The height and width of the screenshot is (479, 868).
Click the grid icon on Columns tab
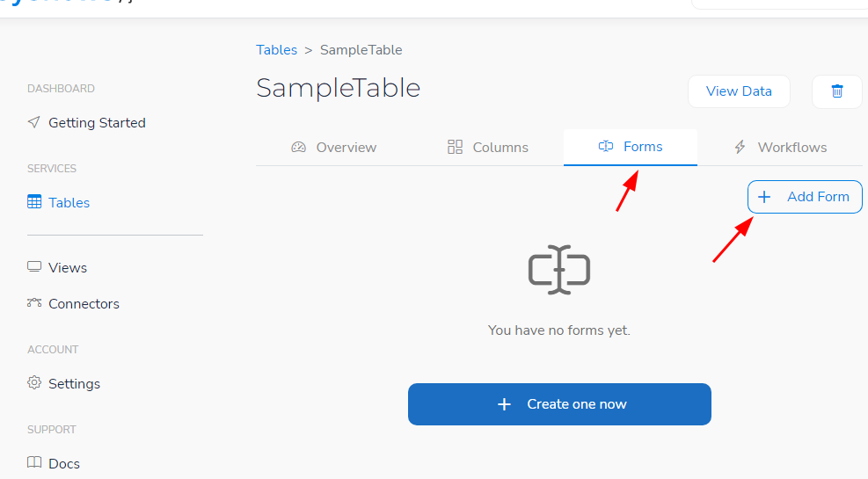[455, 147]
